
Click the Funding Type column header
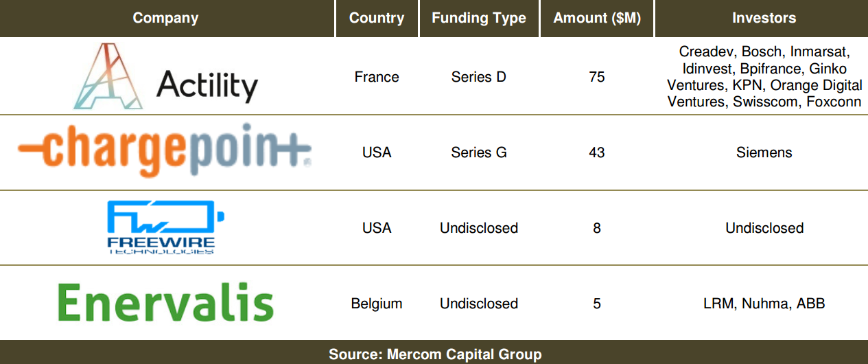point(479,19)
